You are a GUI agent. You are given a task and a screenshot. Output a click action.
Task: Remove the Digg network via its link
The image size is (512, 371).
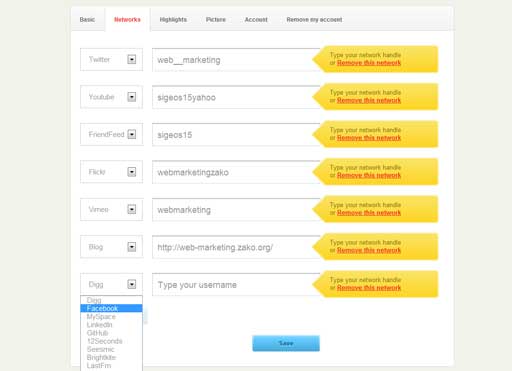click(369, 288)
